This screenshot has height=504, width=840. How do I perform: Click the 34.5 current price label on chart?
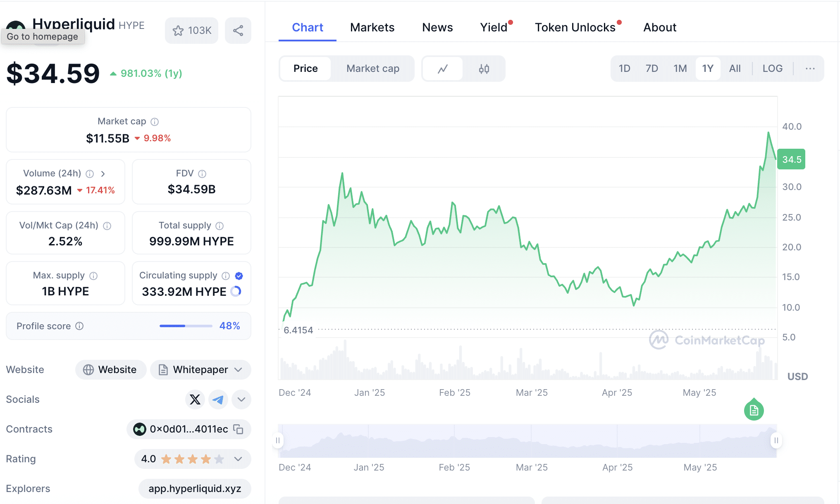(x=791, y=159)
